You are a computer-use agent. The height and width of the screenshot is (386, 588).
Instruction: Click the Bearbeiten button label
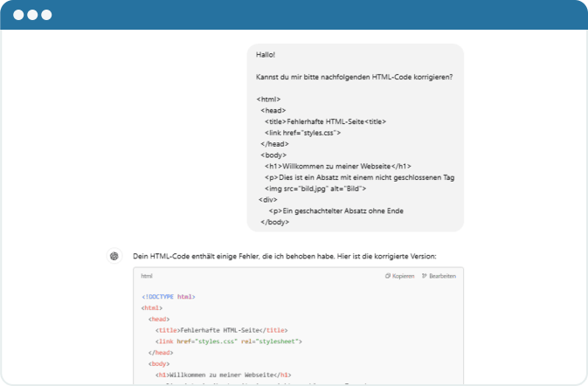coord(442,276)
